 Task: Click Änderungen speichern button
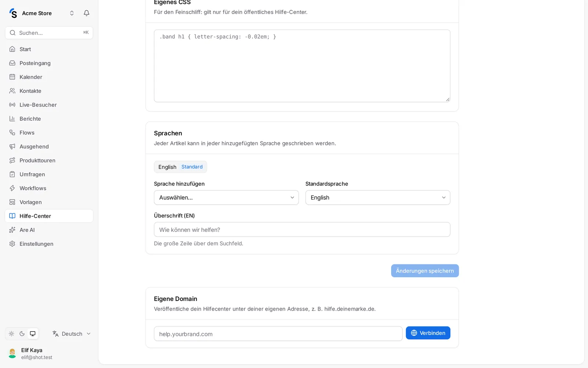[x=425, y=271]
